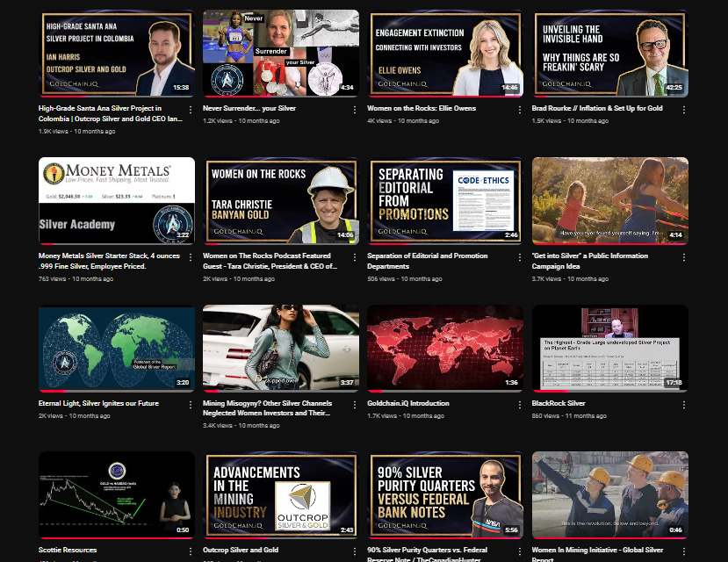Screen dimensions: 728x562
Task: Open options menu for Outcrop Silver and Gold video
Action: click(355, 551)
